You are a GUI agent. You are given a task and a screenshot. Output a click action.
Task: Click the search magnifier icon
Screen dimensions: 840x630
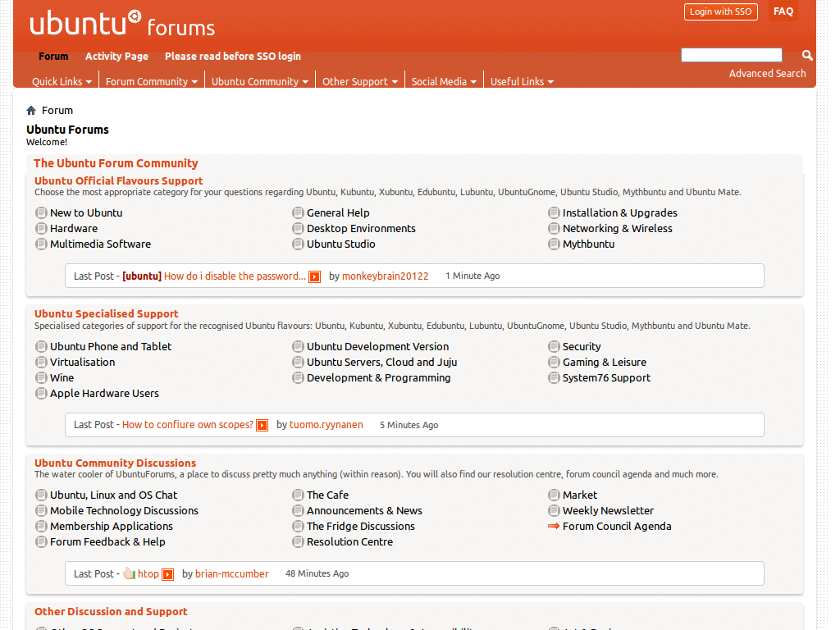point(806,55)
